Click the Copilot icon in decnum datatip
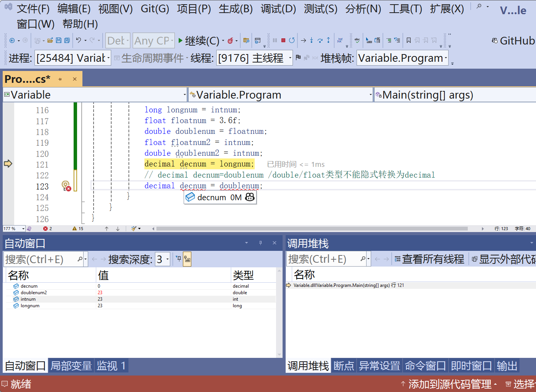Viewport: 536px width, 392px height. (x=250, y=197)
